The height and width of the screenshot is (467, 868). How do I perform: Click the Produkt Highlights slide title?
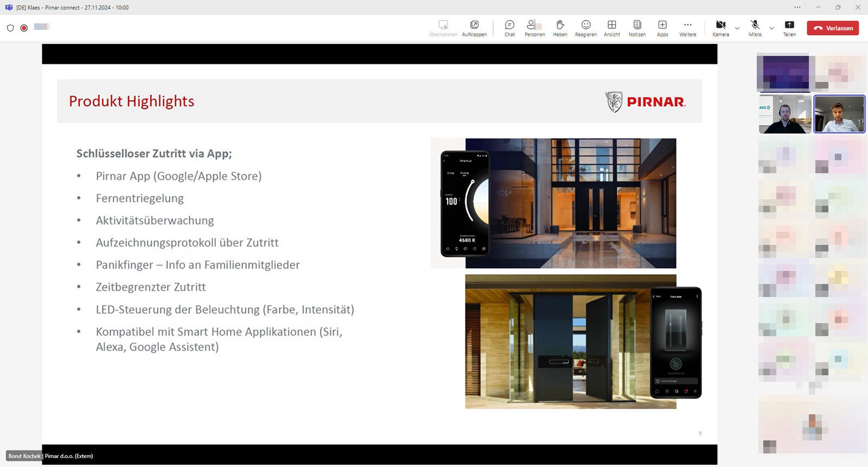tap(131, 101)
